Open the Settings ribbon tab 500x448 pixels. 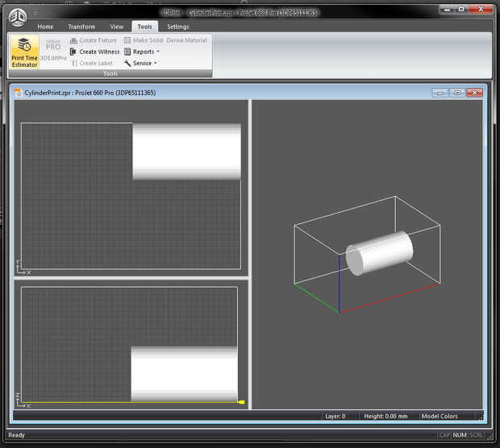tap(178, 27)
